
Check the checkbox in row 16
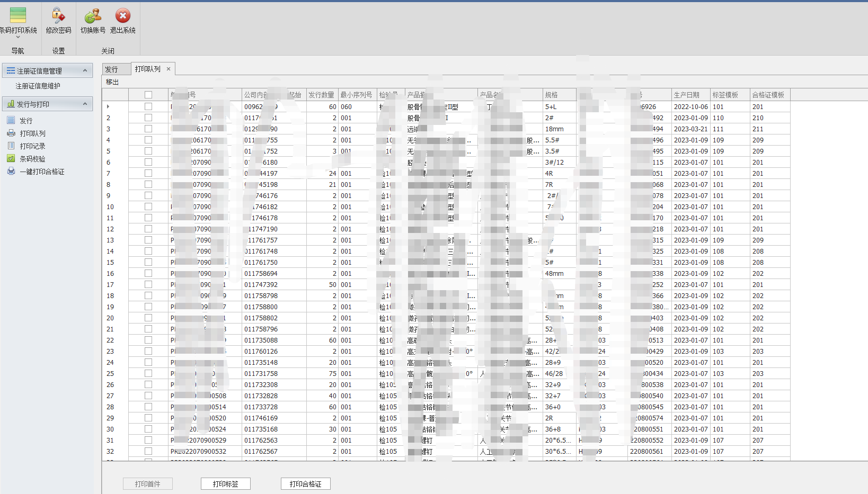coord(148,273)
